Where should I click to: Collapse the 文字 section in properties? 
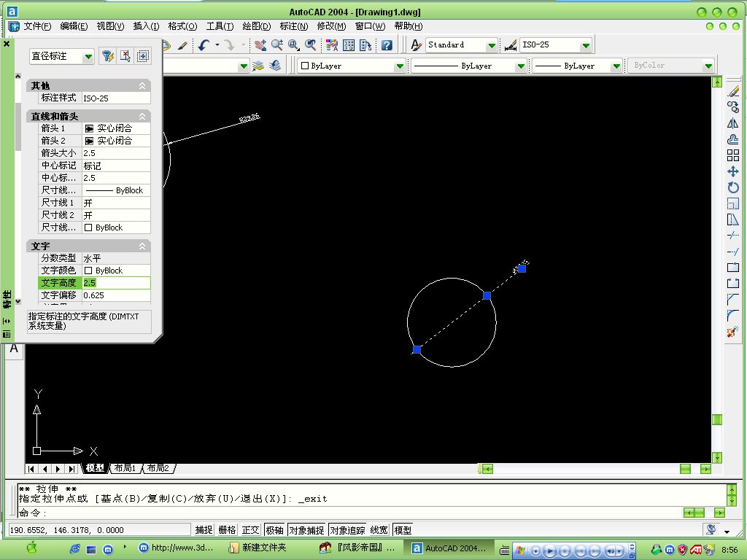(x=142, y=246)
